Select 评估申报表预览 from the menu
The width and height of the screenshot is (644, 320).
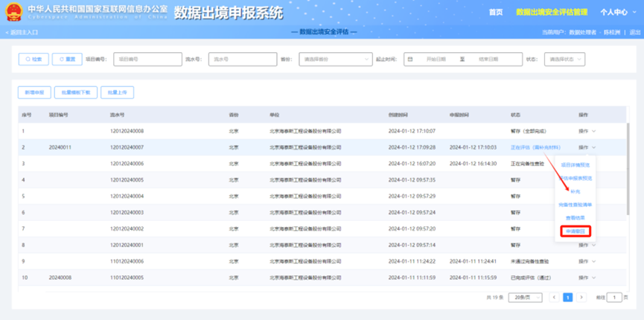click(576, 179)
